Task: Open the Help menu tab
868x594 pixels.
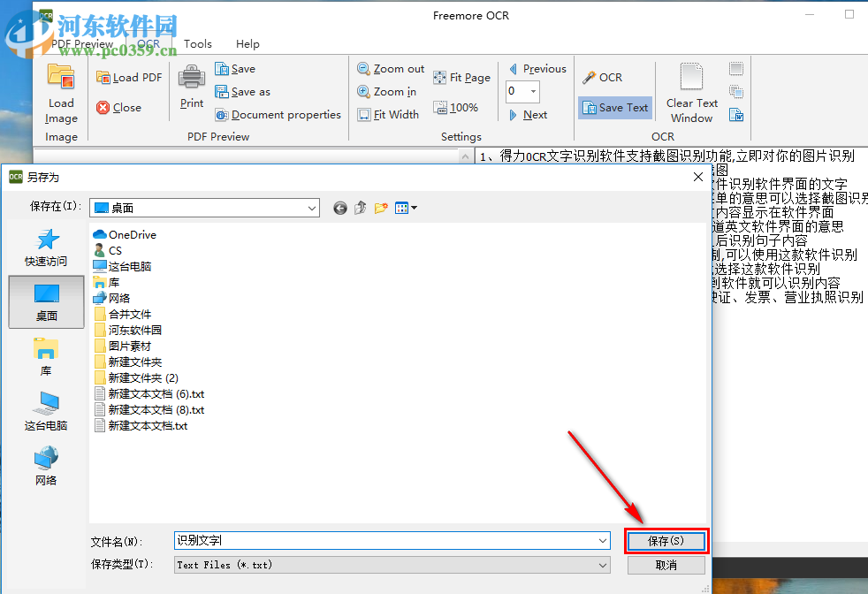Action: point(247,43)
